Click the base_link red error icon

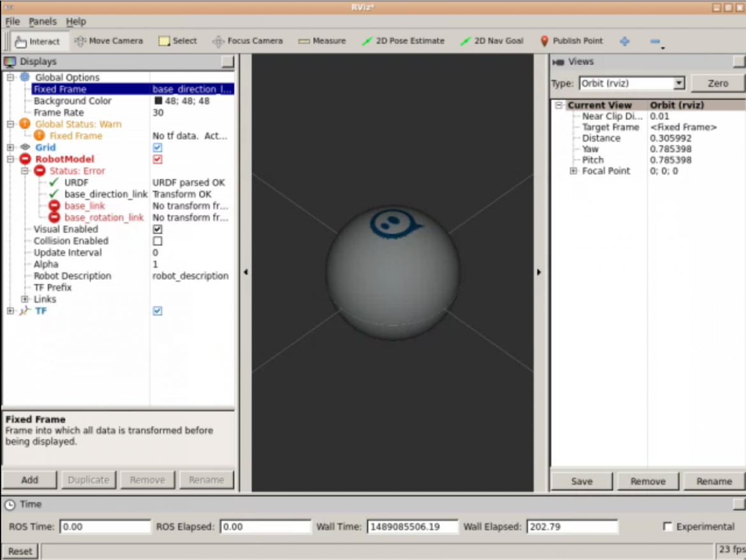54,205
